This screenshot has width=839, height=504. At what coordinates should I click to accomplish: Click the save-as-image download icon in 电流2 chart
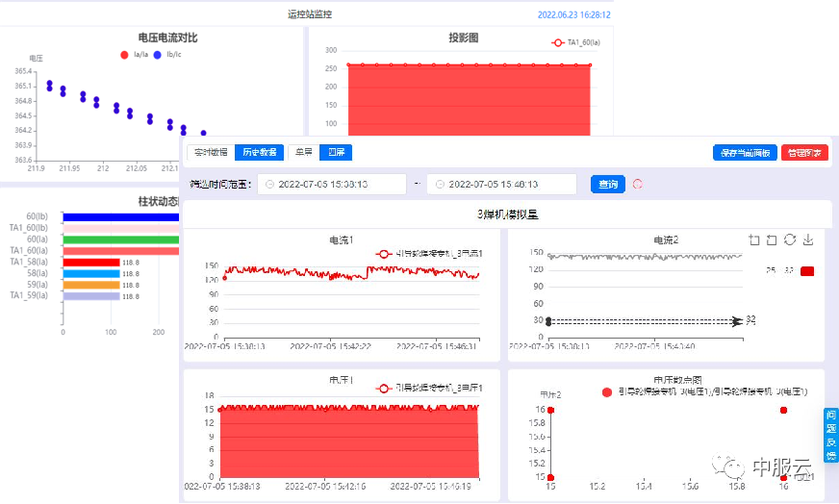808,239
